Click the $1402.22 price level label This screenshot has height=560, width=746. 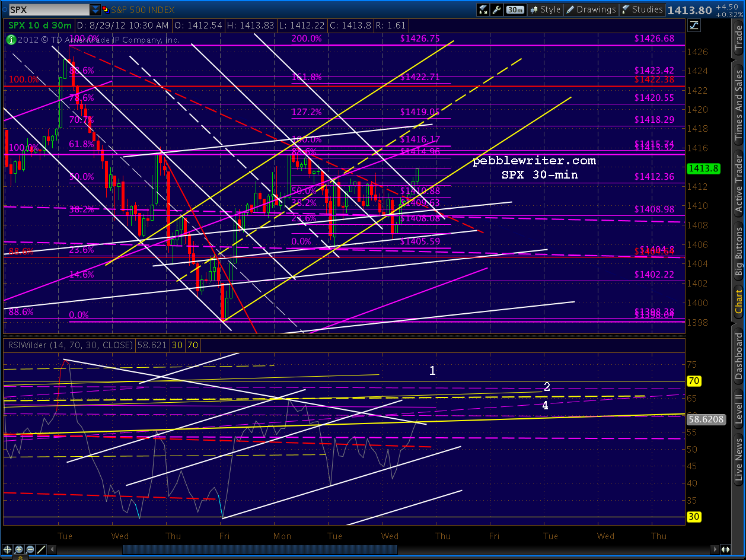click(x=654, y=274)
